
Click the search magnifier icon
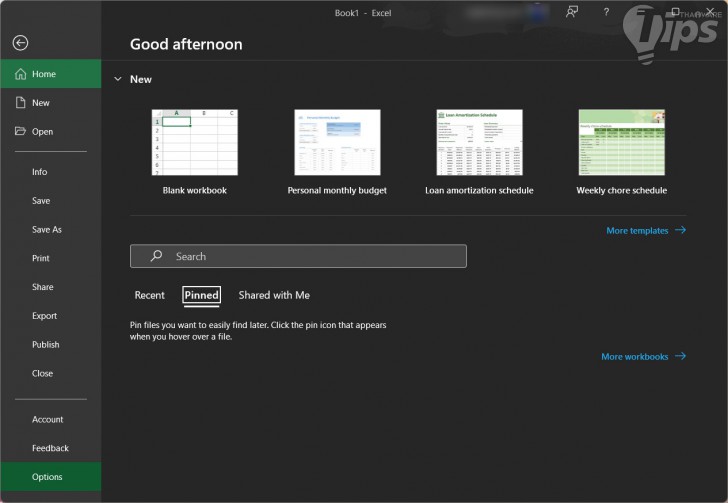point(156,255)
